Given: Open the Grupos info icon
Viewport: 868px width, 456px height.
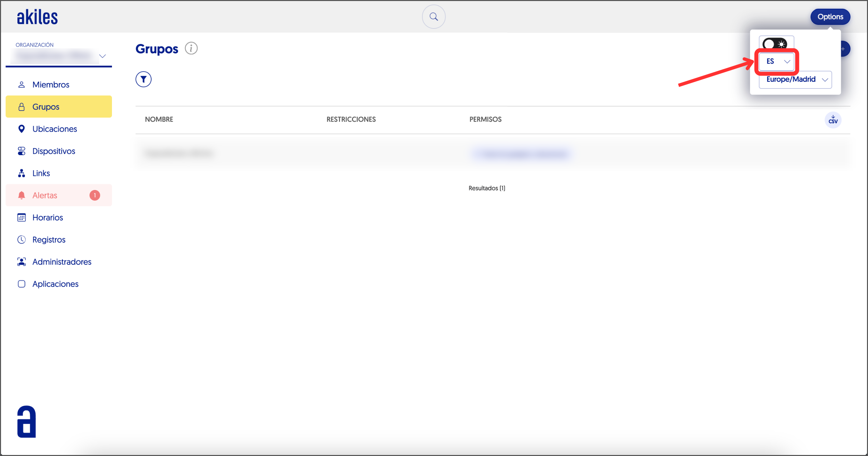Looking at the screenshot, I should 191,49.
